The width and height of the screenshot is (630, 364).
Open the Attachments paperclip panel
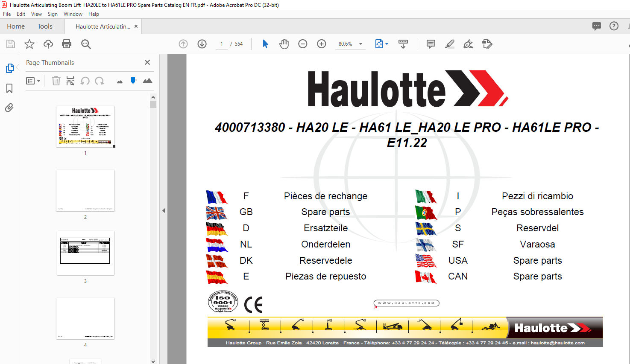coord(9,108)
